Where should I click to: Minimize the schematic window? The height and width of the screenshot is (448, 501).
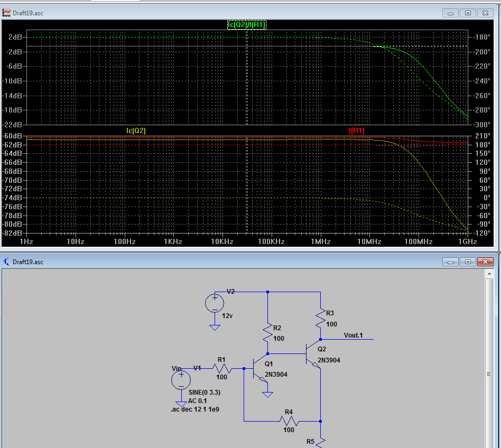(450, 262)
